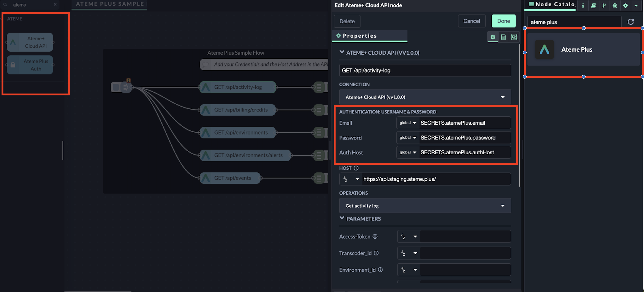This screenshot has height=292, width=644.
Task: Click the Ateme Plus catalog logo
Action: pyautogui.click(x=544, y=49)
